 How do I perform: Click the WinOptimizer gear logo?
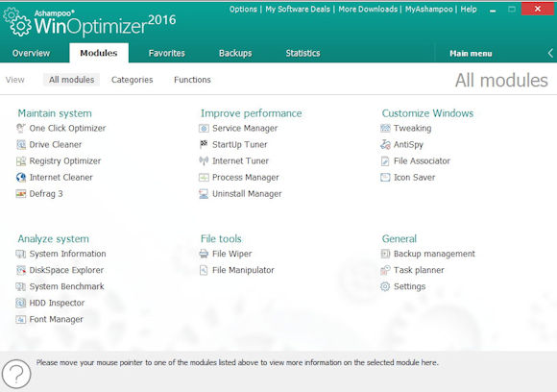click(16, 22)
